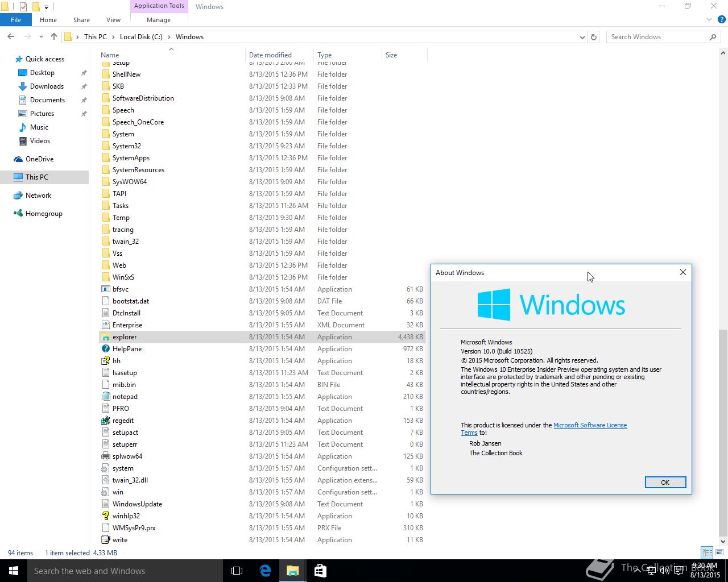This screenshot has height=582, width=728.
Task: Click the Search Windows input field
Action: (657, 37)
